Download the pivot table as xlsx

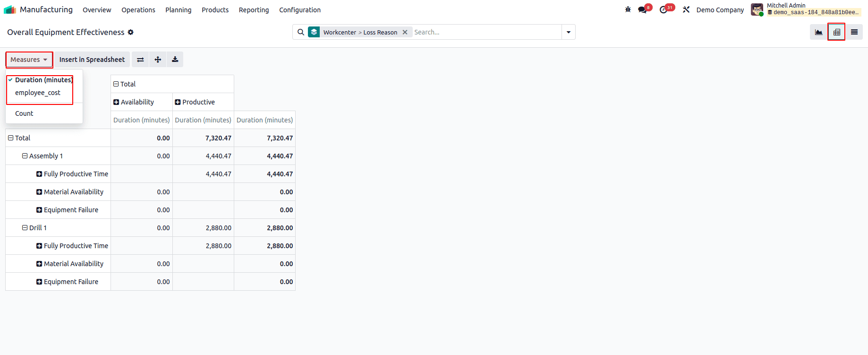coord(175,60)
